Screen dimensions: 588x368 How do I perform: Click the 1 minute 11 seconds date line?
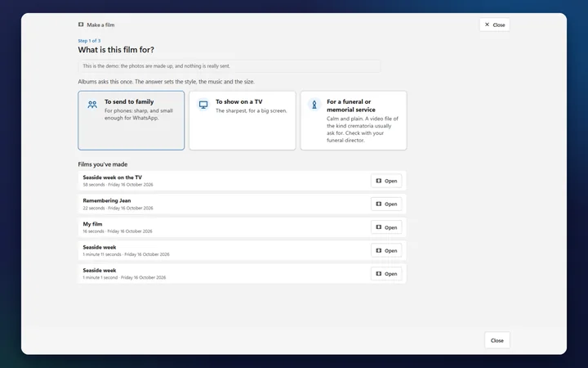126,254
